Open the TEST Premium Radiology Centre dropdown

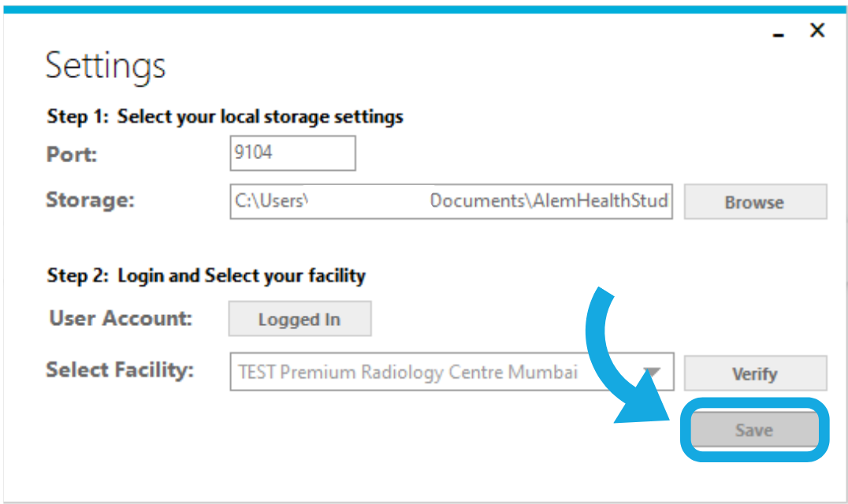[452, 372]
